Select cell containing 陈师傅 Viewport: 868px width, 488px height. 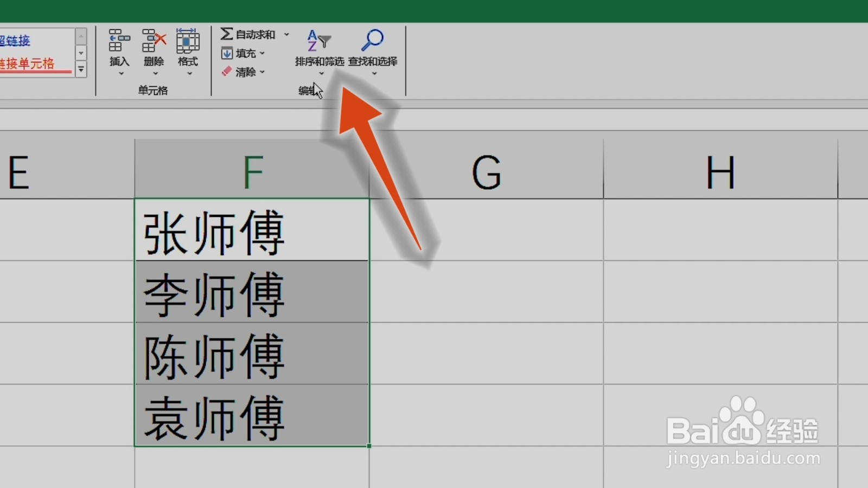click(x=252, y=354)
